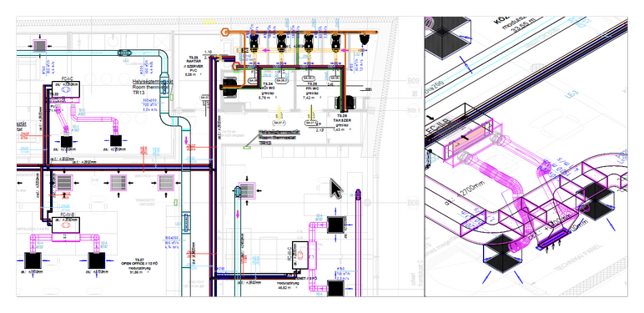Click grid bubble B09
The height and width of the screenshot is (313, 644).
pos(413,81)
